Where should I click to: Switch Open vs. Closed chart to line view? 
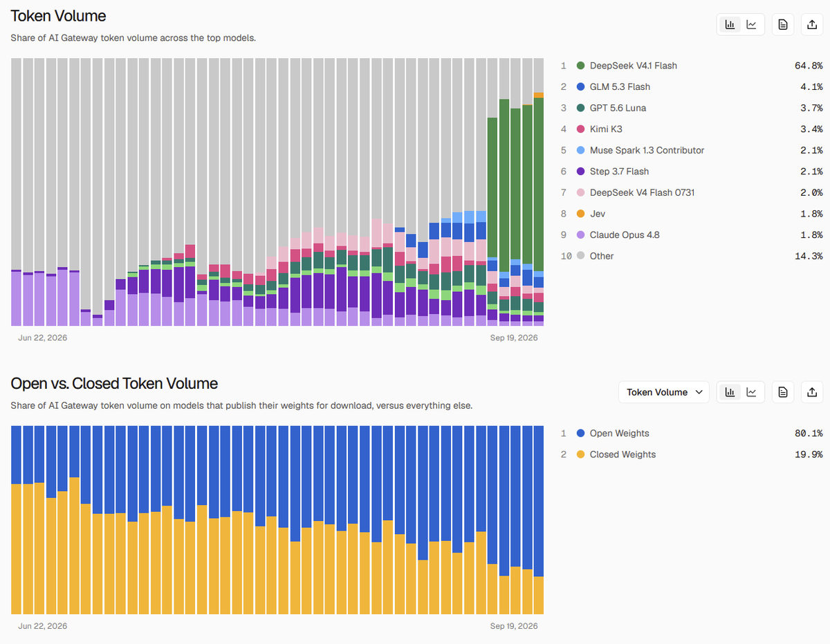pyautogui.click(x=751, y=392)
